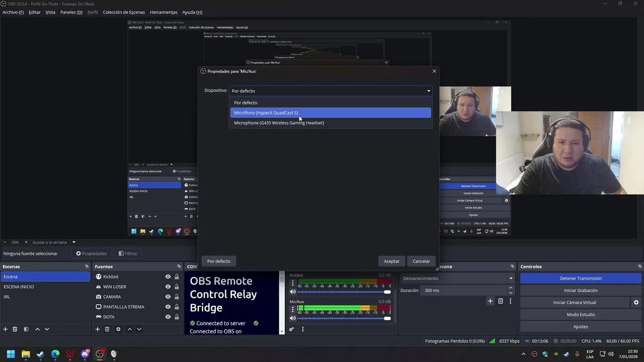The width and height of the screenshot is (644, 362).
Task: Hide the CAMARA source
Action: pos(168,297)
